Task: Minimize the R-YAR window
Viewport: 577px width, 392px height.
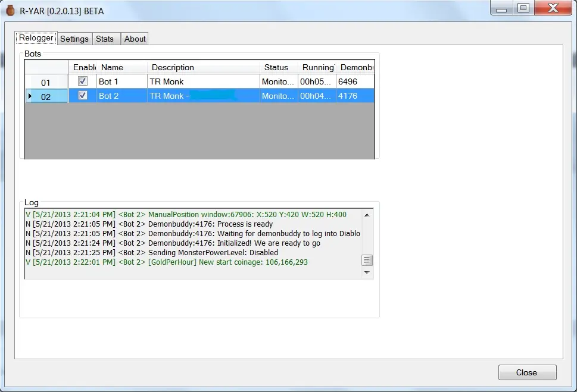Action: [x=501, y=8]
